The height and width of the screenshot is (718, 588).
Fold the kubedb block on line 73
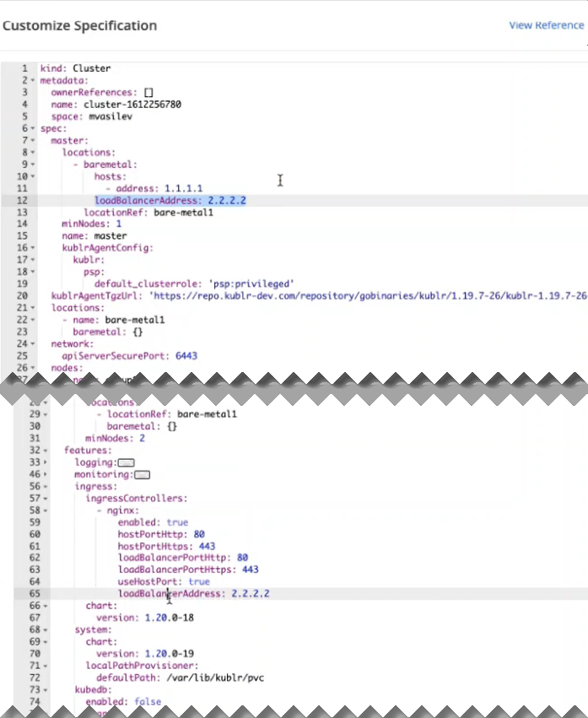click(x=45, y=689)
